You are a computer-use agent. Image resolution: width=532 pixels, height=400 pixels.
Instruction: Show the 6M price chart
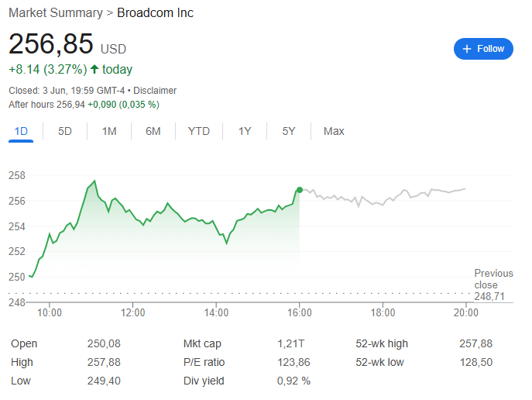click(x=153, y=131)
